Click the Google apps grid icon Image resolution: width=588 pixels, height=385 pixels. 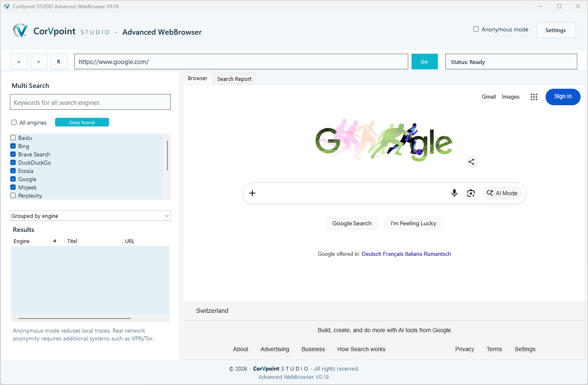(534, 97)
